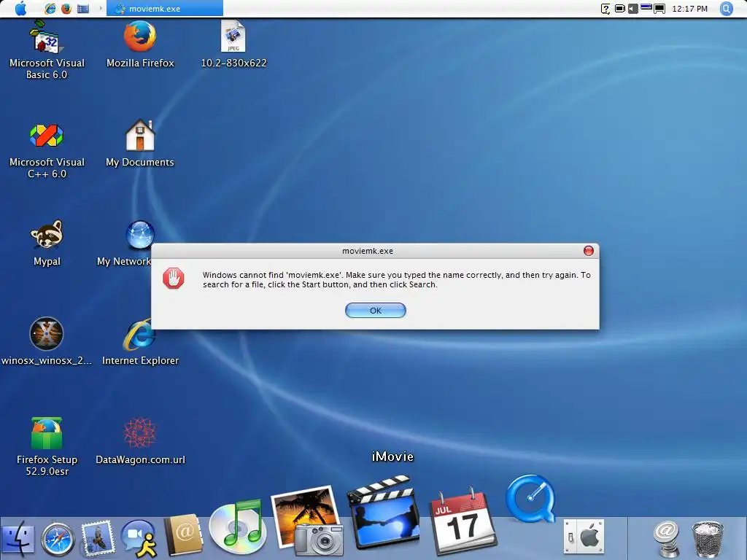
Task: Open iMovie clapperboard in the dock
Action: tap(384, 511)
